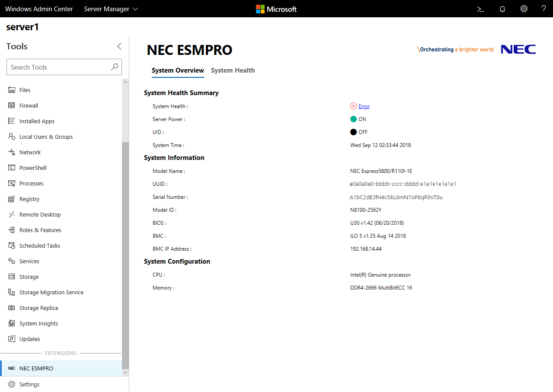The height and width of the screenshot is (392, 553).
Task: Click the Storage tool icon
Action: pyautogui.click(x=12, y=277)
